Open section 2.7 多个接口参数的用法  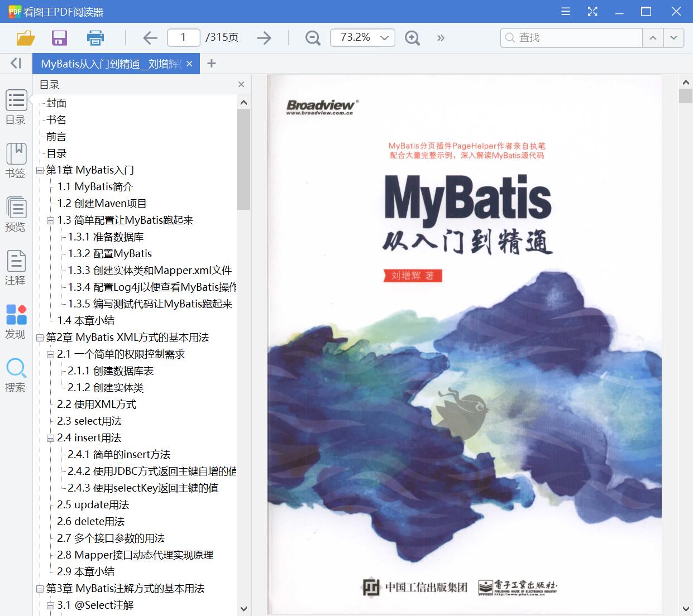click(111, 538)
